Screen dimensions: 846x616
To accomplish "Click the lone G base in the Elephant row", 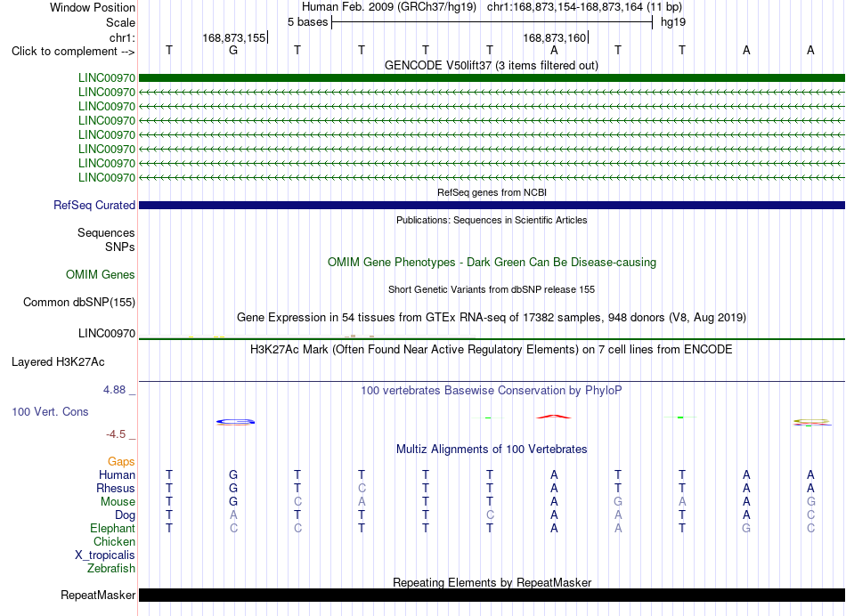I will coord(746,528).
